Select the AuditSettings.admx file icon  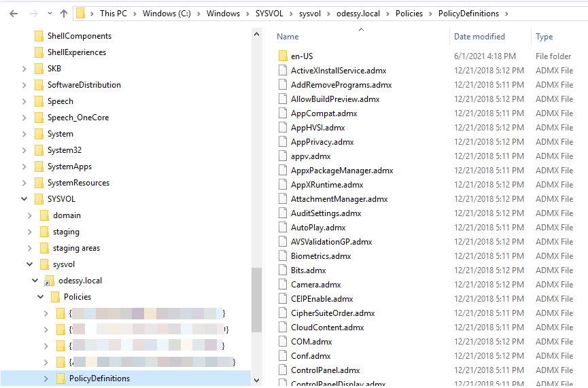(283, 213)
